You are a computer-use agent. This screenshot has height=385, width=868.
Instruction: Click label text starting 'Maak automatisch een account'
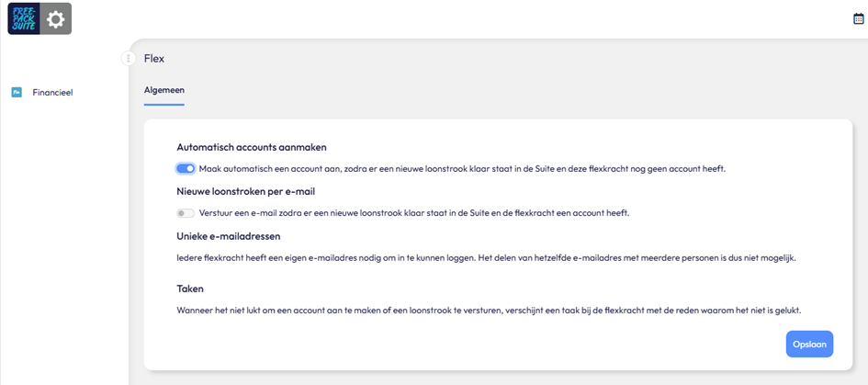[462, 169]
